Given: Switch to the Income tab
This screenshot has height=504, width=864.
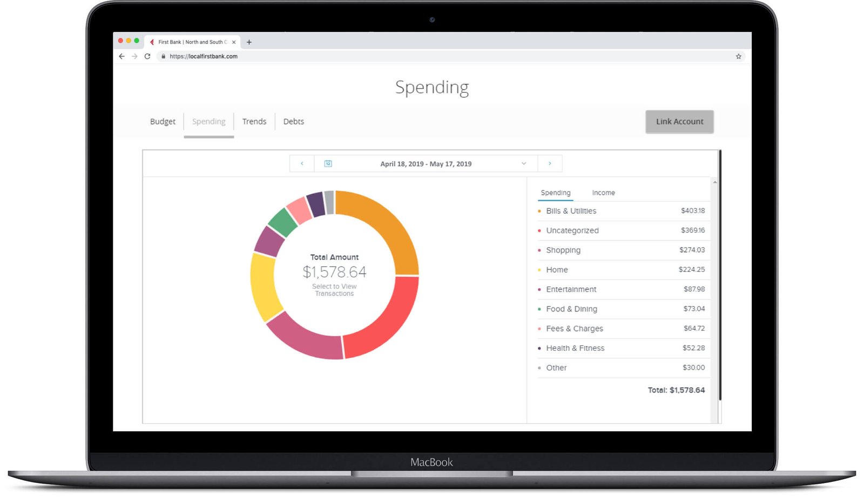Looking at the screenshot, I should 603,193.
